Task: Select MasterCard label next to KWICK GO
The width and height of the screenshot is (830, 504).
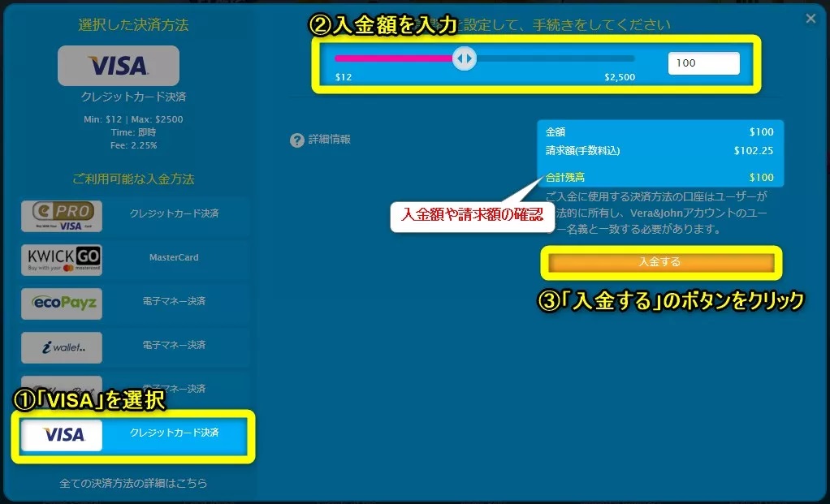Action: pos(174,257)
